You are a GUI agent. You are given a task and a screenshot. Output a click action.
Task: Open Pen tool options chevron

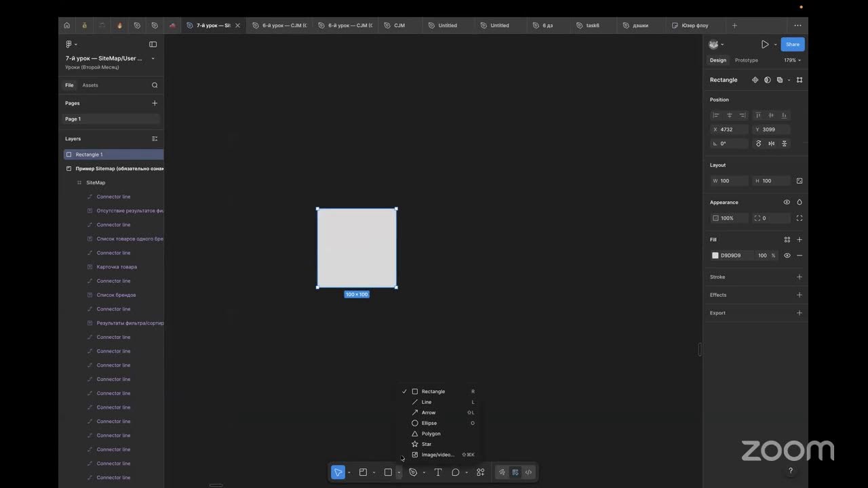(424, 472)
